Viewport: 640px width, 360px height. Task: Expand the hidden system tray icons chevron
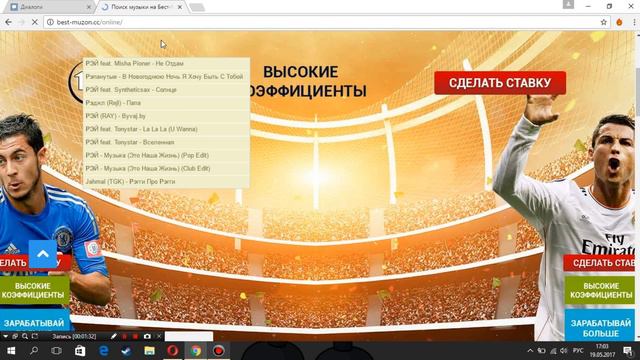point(530,351)
